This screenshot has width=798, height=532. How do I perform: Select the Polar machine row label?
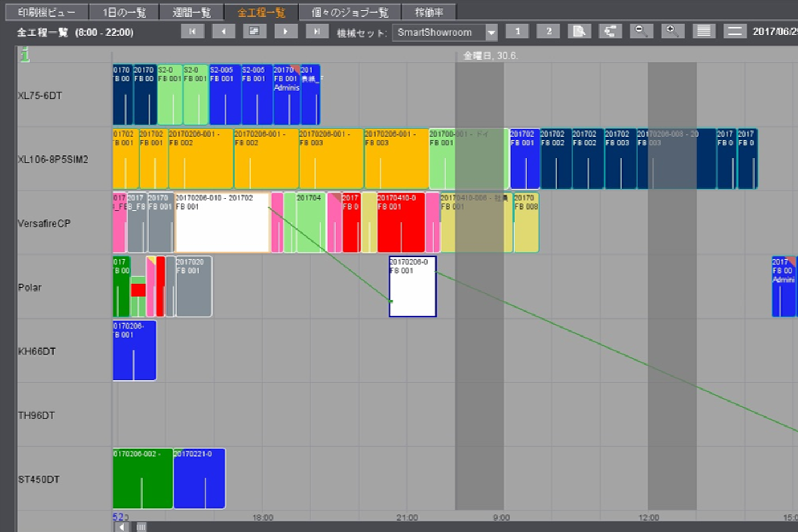coord(30,288)
